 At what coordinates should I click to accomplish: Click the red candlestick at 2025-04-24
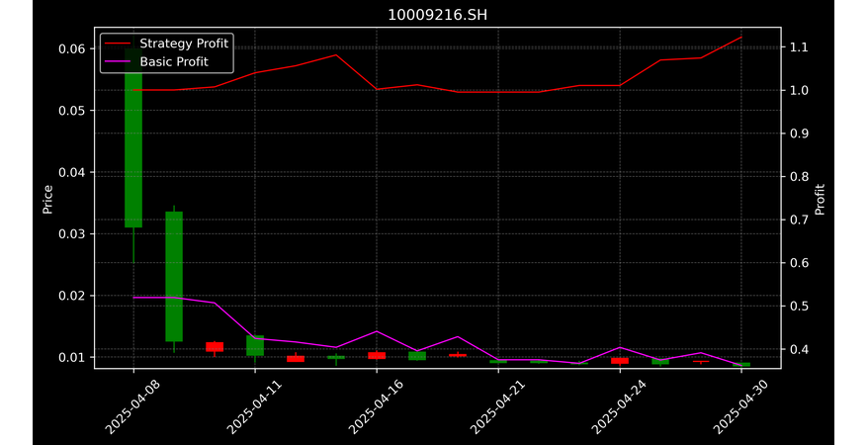(620, 360)
